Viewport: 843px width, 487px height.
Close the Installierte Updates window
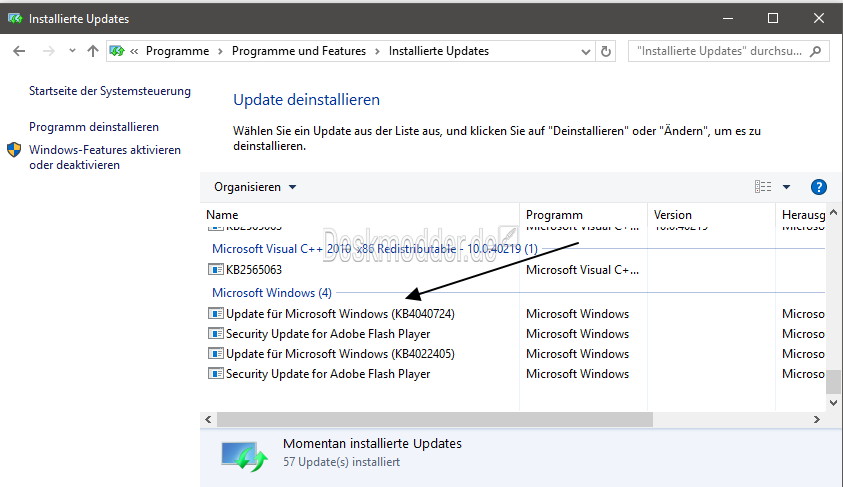click(819, 18)
